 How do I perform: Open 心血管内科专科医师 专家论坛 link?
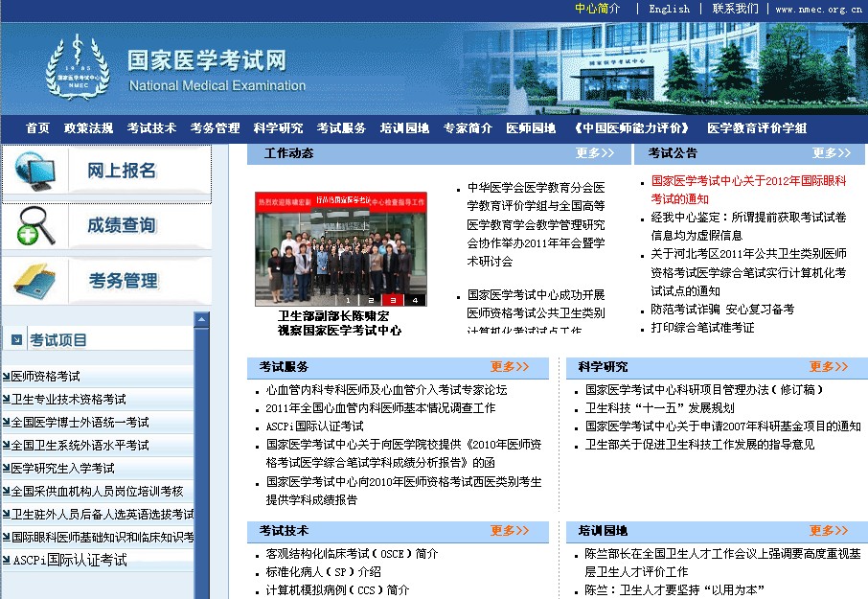click(386, 390)
